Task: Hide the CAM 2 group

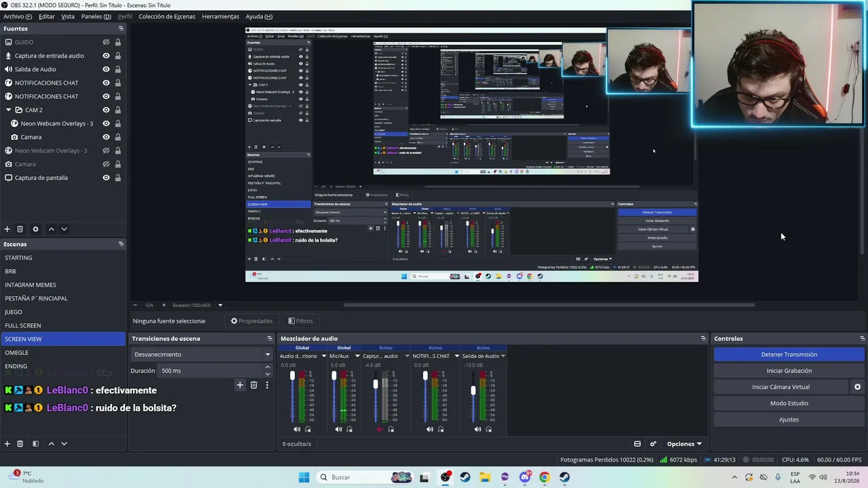Action: 106,110
